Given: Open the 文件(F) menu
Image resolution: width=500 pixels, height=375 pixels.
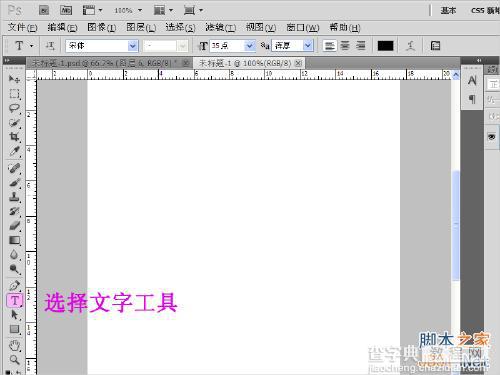Looking at the screenshot, I should click(x=22, y=27).
